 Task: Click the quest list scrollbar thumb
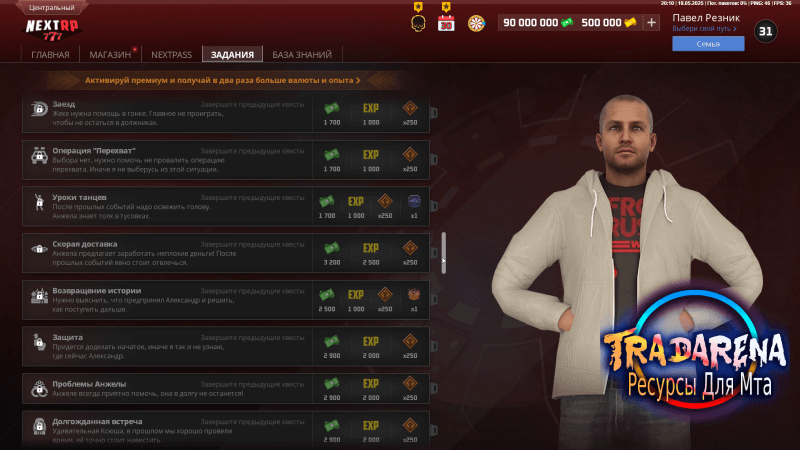click(443, 253)
